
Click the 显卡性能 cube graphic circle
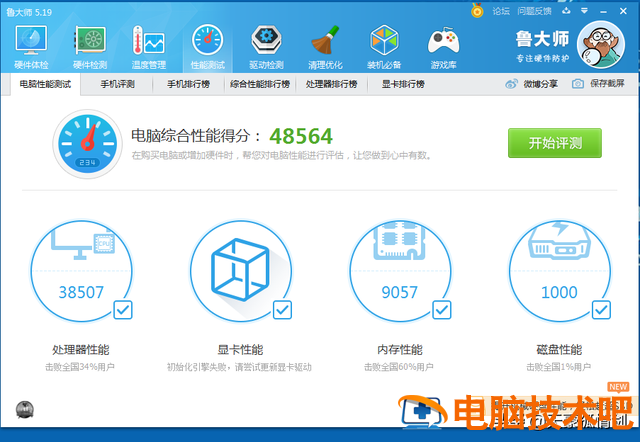click(241, 271)
